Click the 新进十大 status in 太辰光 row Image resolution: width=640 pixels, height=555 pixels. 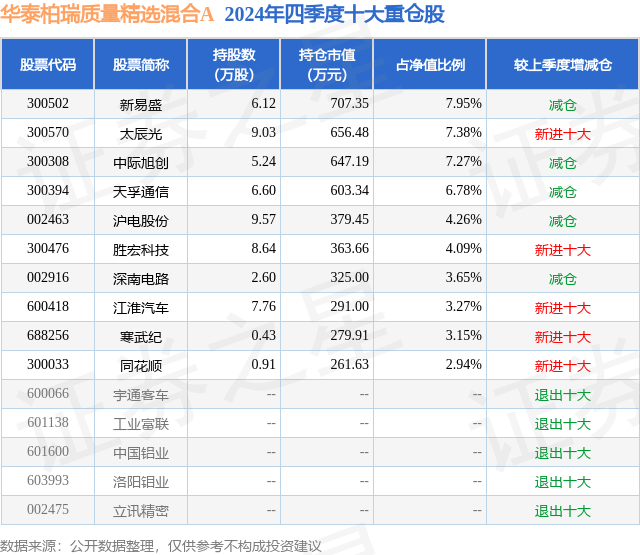[x=563, y=134]
